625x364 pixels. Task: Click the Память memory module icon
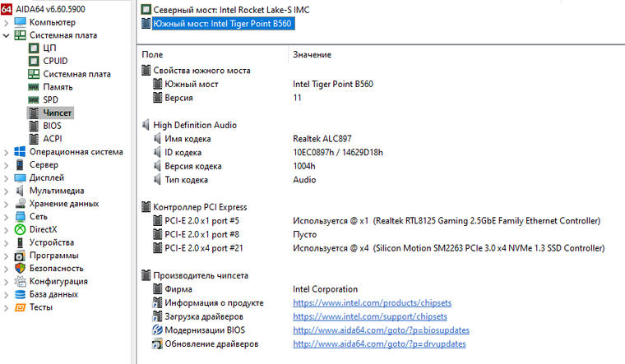(34, 87)
